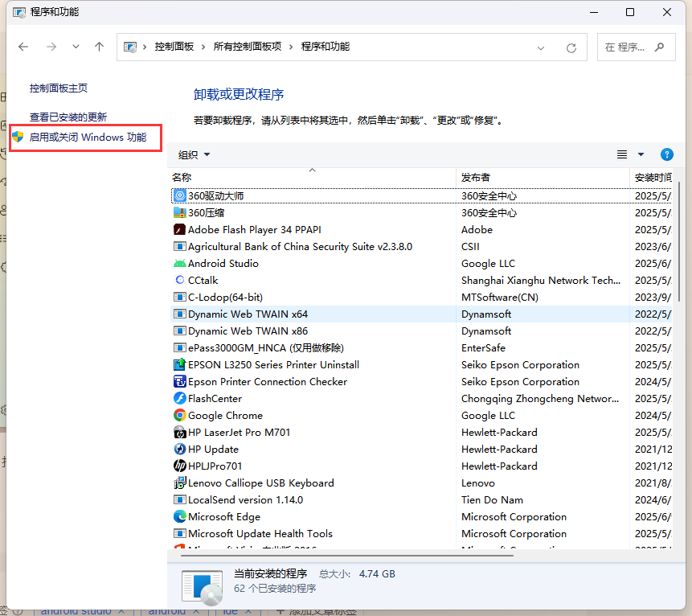Image resolution: width=692 pixels, height=616 pixels.
Task: Click the Microsoft Update Health Tools icon
Action: [x=179, y=533]
